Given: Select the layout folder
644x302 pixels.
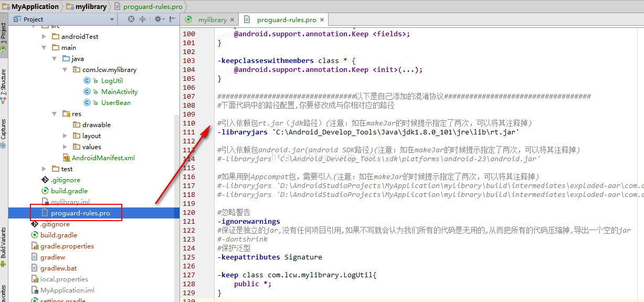Looking at the screenshot, I should point(91,136).
